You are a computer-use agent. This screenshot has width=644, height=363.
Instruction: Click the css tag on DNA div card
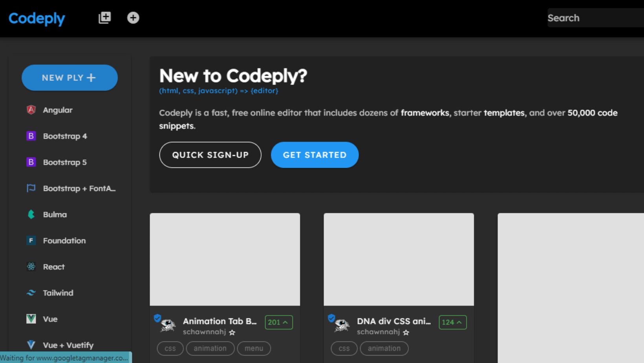(x=344, y=348)
